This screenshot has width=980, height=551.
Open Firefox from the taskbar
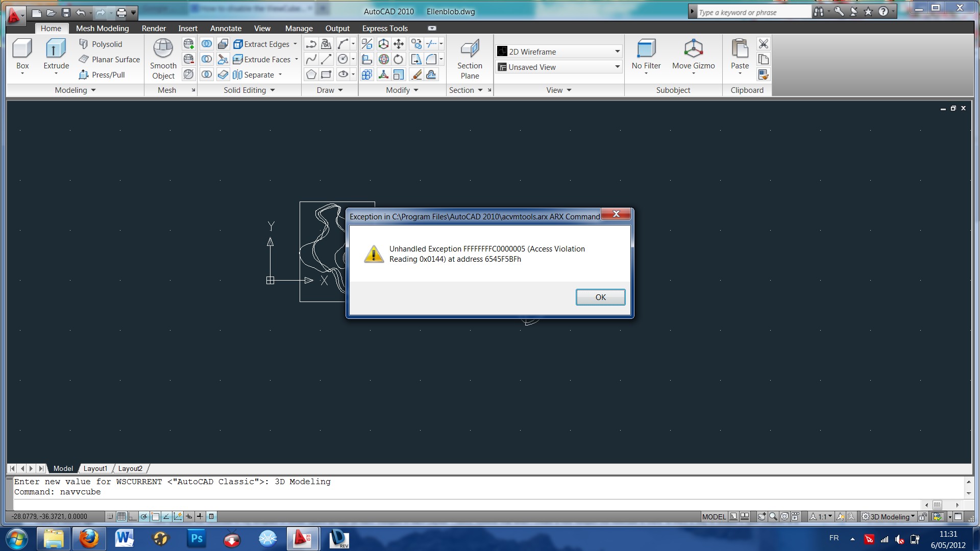click(89, 538)
